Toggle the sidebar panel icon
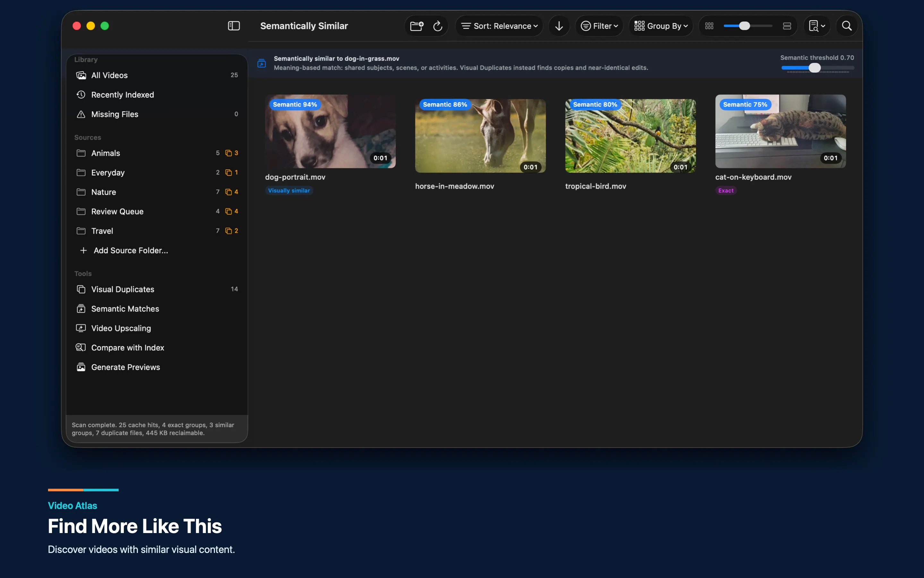This screenshot has height=578, width=924. 234,26
